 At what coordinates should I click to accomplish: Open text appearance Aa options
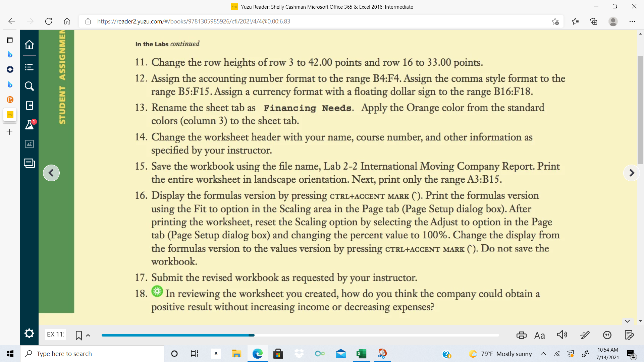[539, 335]
